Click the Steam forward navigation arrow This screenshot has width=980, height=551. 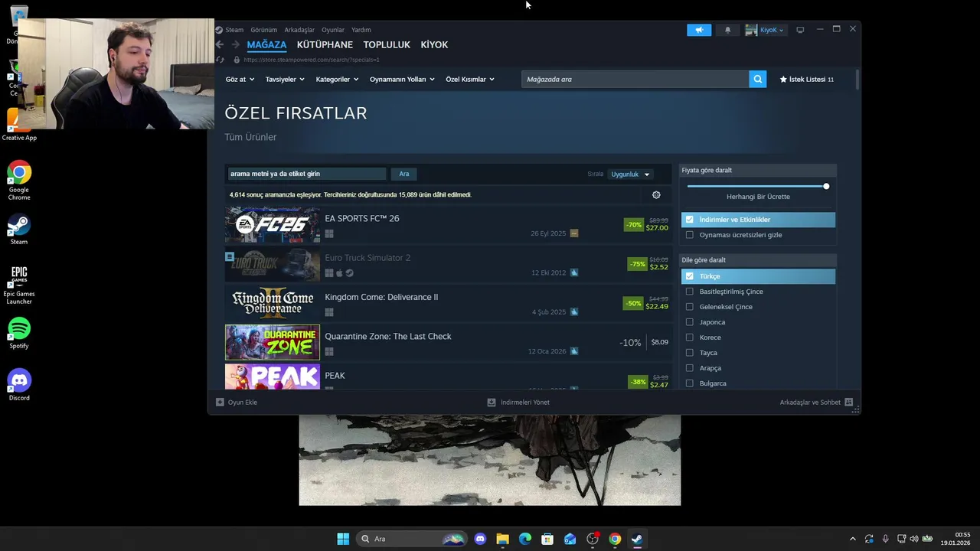pyautogui.click(x=236, y=45)
